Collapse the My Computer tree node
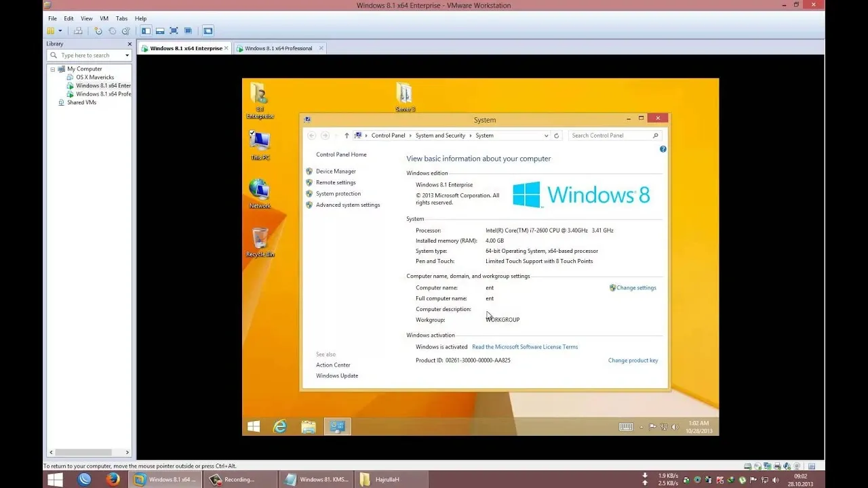The height and width of the screenshot is (488, 868). coord(52,68)
